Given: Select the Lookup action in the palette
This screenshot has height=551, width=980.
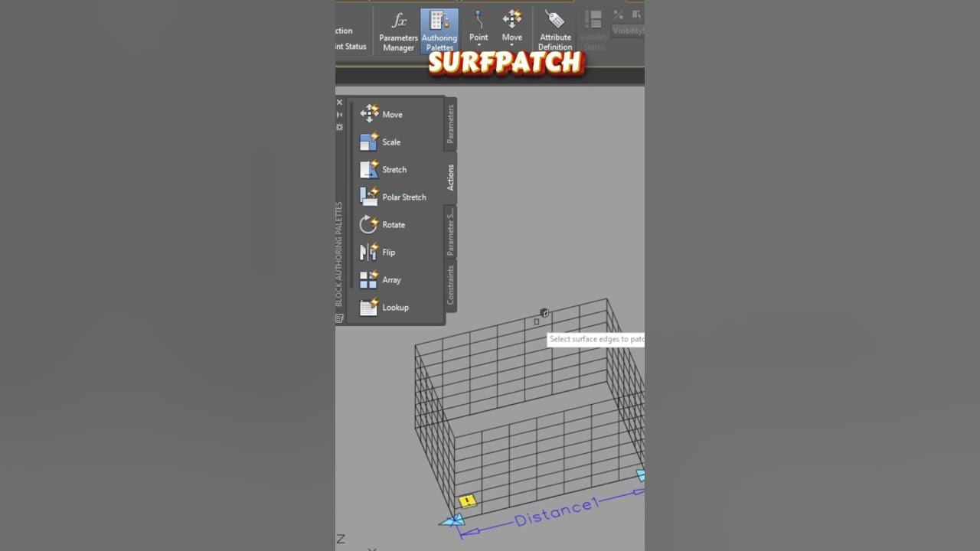Looking at the screenshot, I should point(385,307).
